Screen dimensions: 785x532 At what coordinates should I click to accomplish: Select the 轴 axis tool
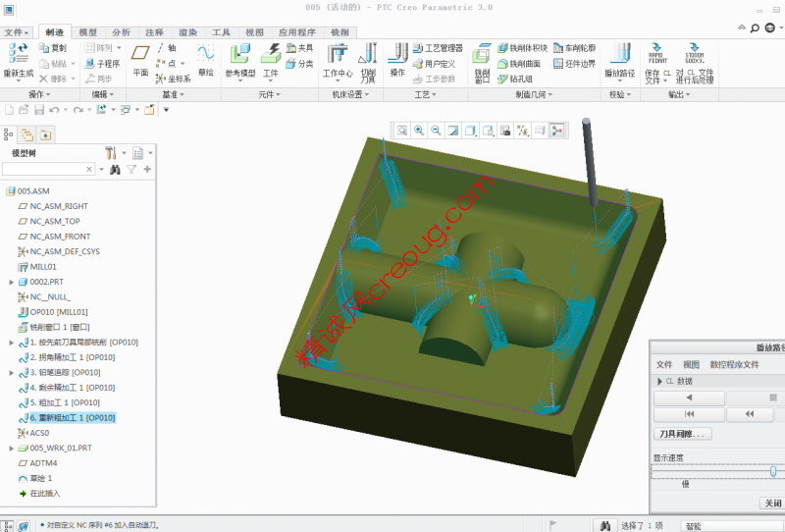pos(166,48)
